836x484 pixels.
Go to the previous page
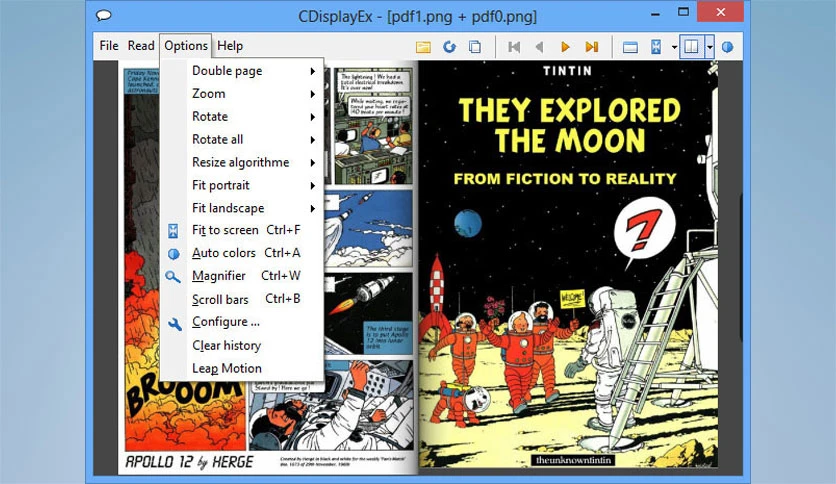pyautogui.click(x=540, y=47)
